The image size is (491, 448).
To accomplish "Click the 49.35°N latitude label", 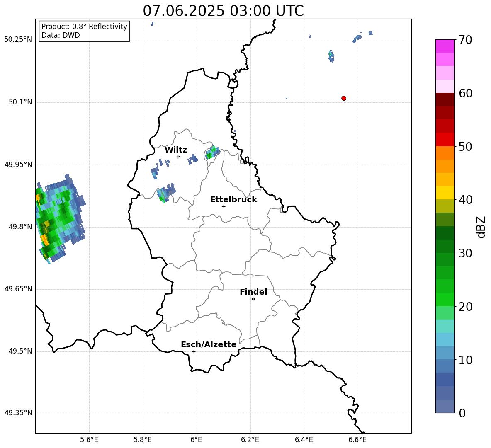I will [x=18, y=413].
